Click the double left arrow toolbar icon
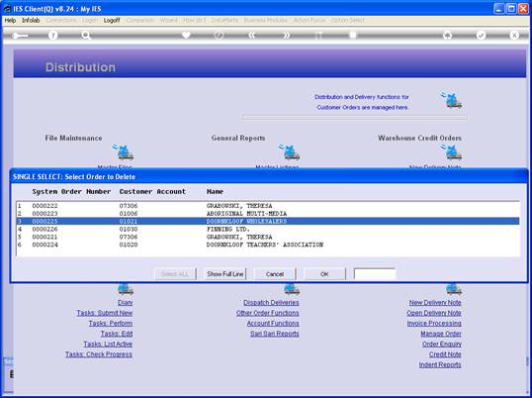The width and height of the screenshot is (532, 398). 251,35
